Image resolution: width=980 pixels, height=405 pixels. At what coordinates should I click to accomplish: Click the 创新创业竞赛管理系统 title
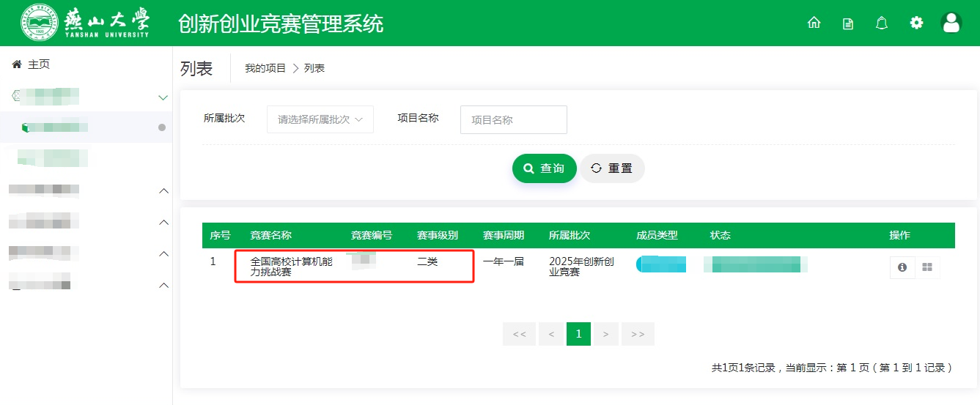281,23
